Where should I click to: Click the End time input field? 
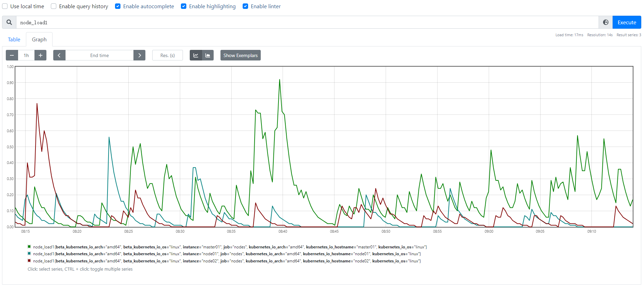click(x=99, y=55)
